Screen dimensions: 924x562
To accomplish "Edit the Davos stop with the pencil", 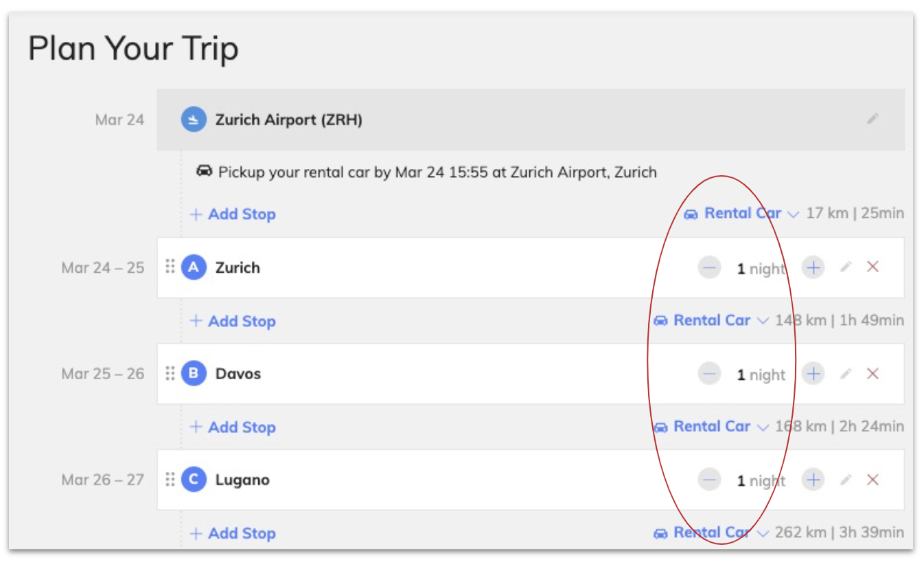I will pyautogui.click(x=846, y=373).
